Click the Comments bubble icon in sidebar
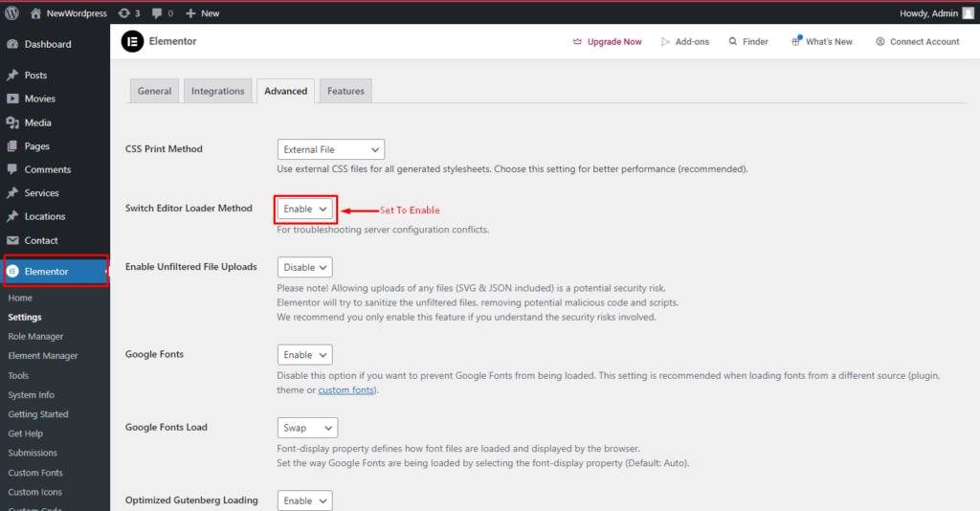 (12, 169)
